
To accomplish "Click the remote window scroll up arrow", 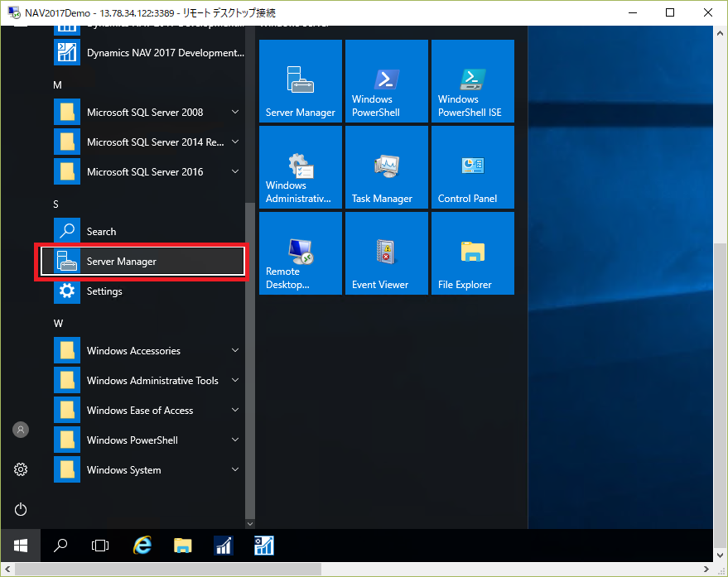I will [x=720, y=33].
